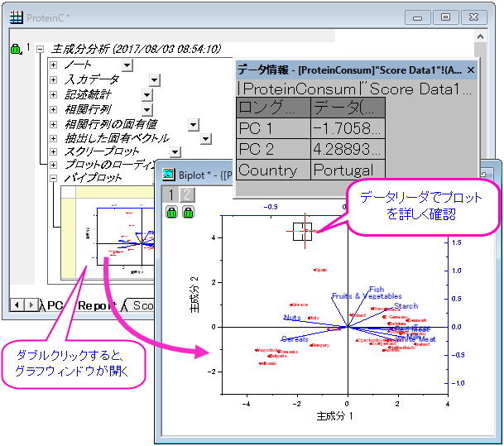Screen dimensions: 504x446
Task: Click the Portugal value cell
Action: [x=348, y=170]
